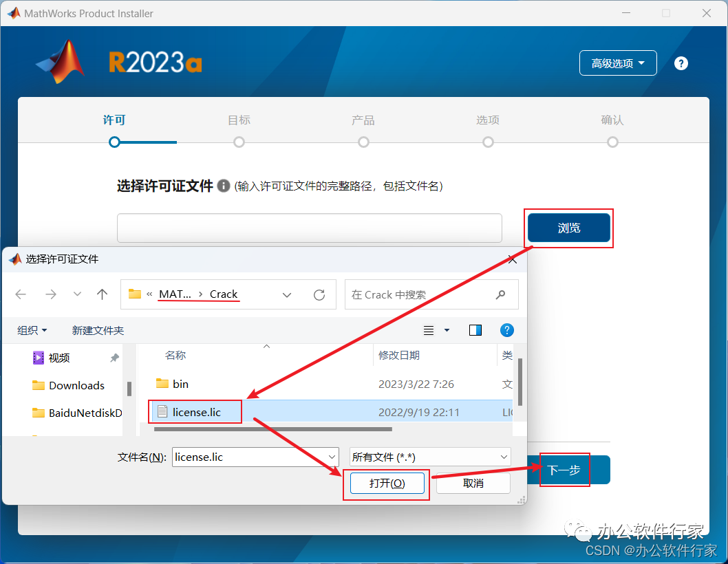Go up one folder level

102,294
